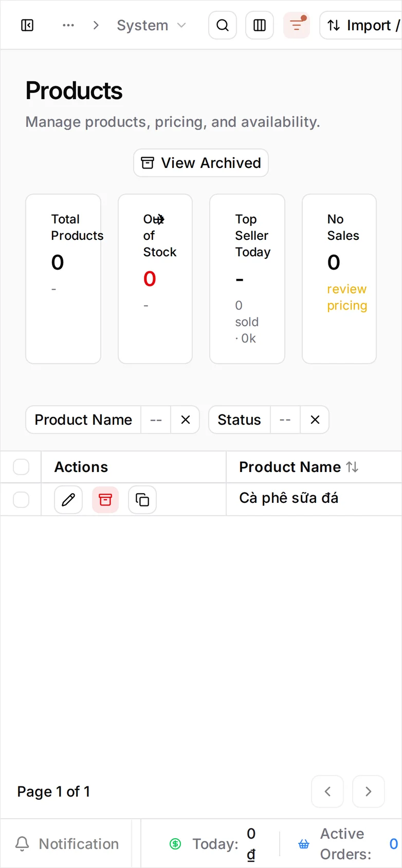This screenshot has width=402, height=868.
Task: Check the Cà phê sữa đá row checkbox
Action: [x=21, y=500]
